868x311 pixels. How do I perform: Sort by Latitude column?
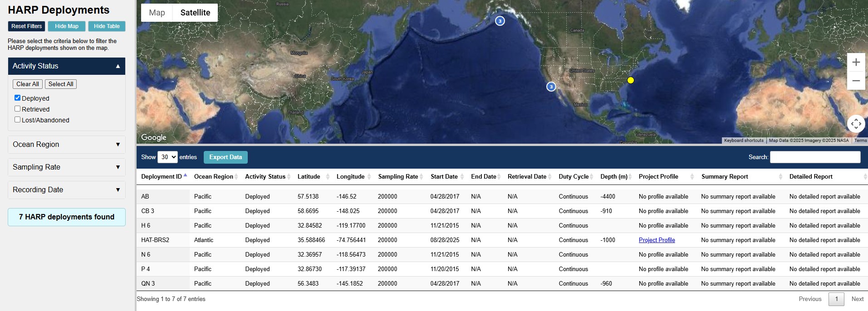pyautogui.click(x=312, y=177)
